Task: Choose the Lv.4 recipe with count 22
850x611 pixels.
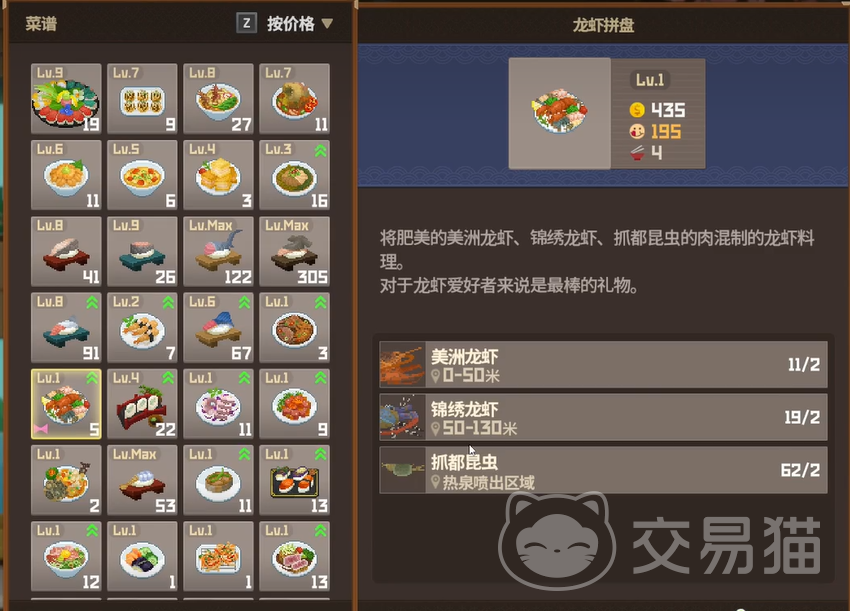Action: (x=143, y=404)
